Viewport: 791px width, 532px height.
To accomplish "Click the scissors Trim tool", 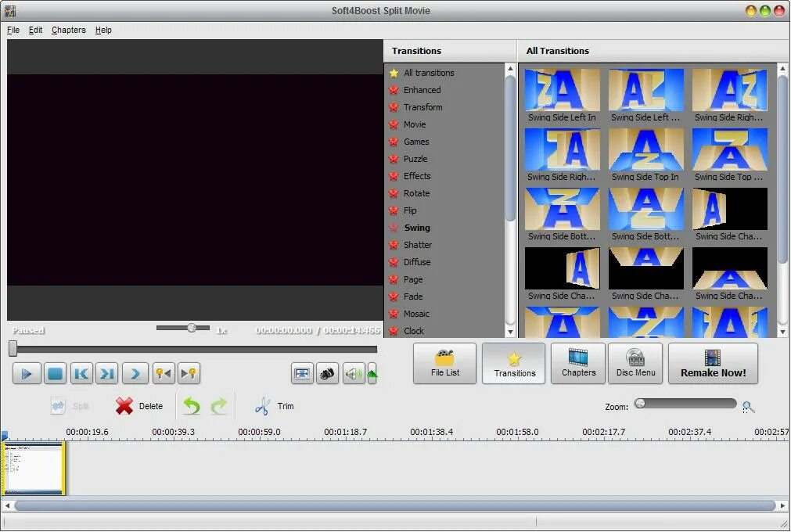I will coord(274,406).
